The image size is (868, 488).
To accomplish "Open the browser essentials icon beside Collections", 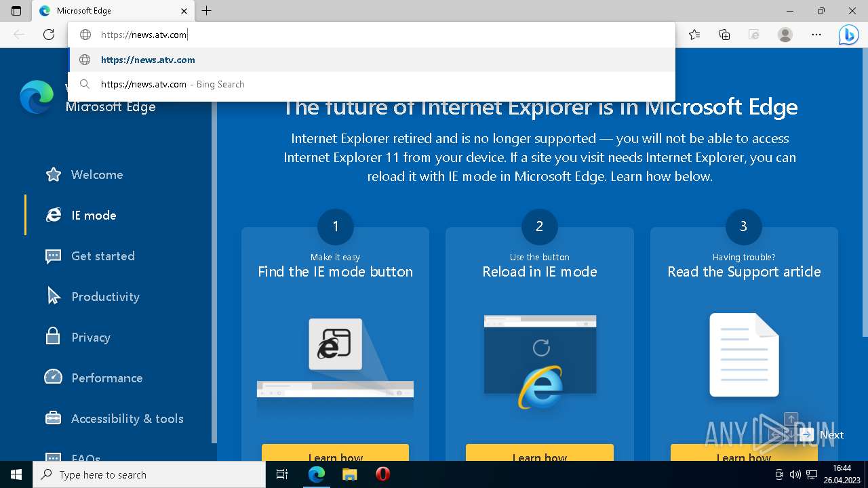I will (754, 35).
